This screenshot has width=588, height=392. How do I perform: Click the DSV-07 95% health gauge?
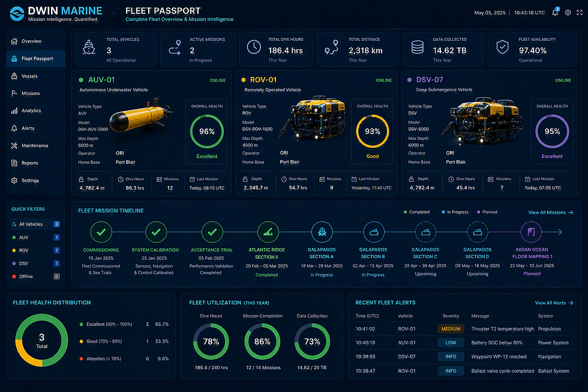[552, 131]
